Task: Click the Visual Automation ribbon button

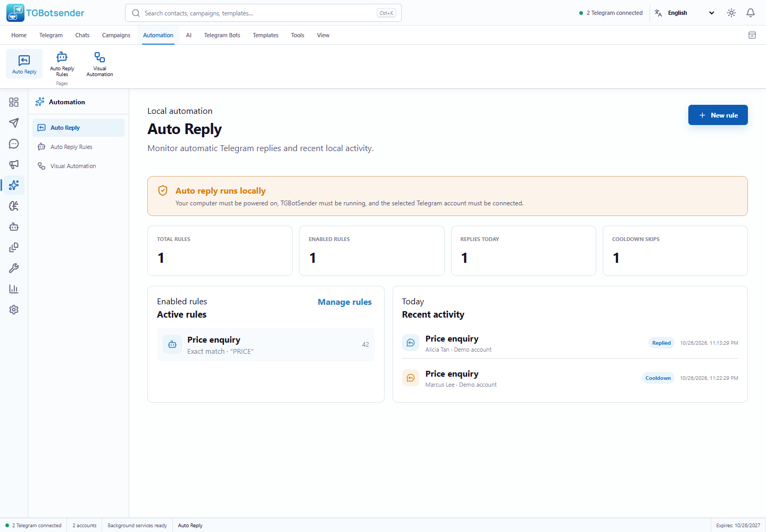Action: pyautogui.click(x=99, y=64)
